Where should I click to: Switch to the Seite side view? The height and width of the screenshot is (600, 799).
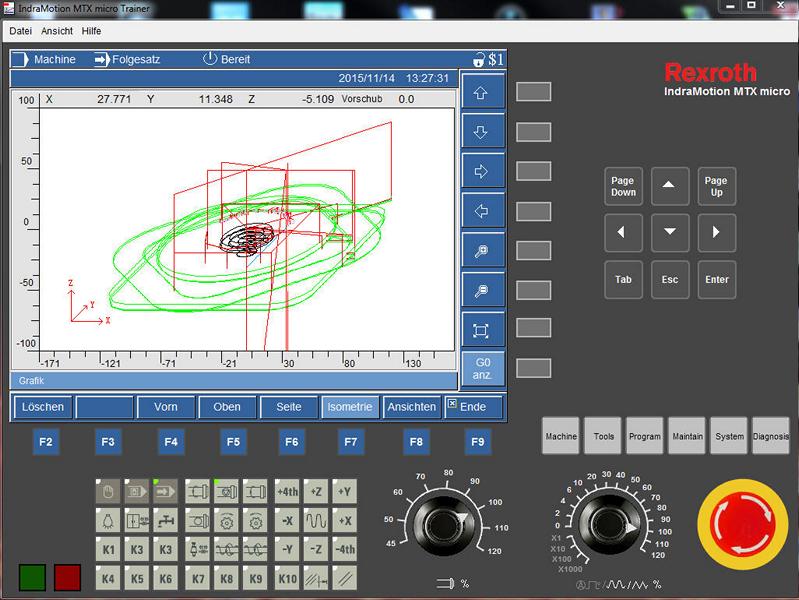(288, 407)
